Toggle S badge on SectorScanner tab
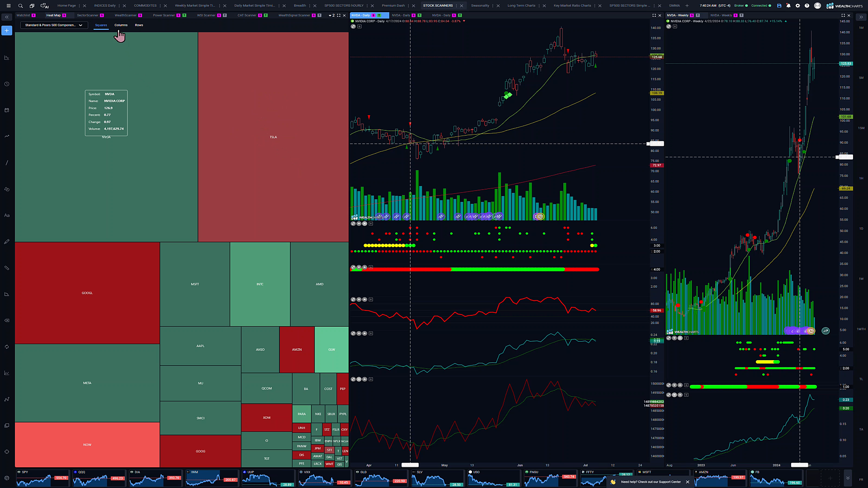868x488 pixels. (x=102, y=15)
